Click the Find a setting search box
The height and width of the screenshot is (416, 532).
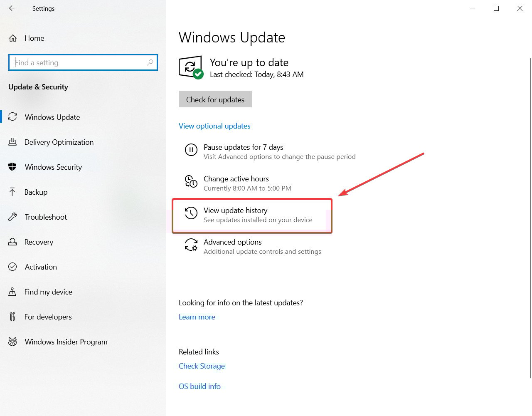(83, 62)
